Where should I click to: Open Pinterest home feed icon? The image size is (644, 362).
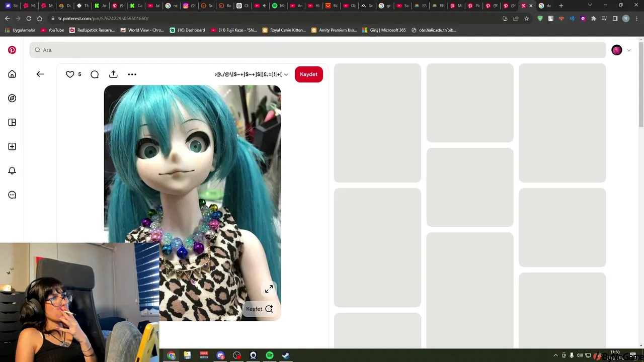click(x=12, y=74)
